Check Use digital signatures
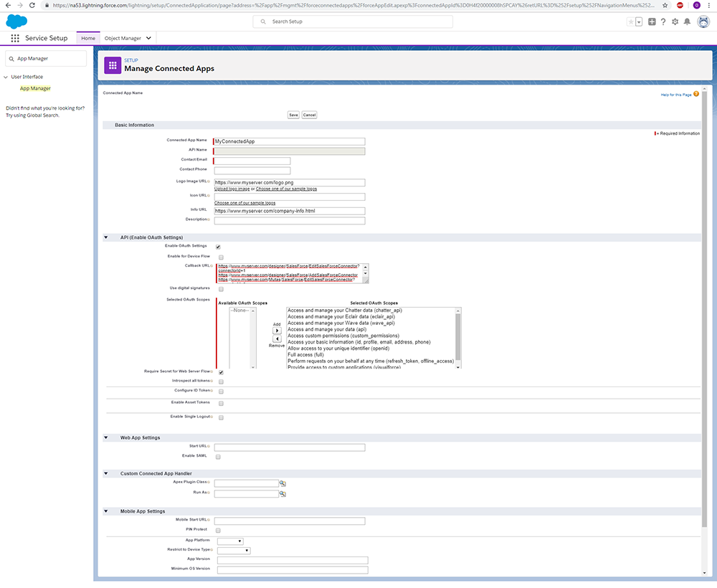 (222, 290)
